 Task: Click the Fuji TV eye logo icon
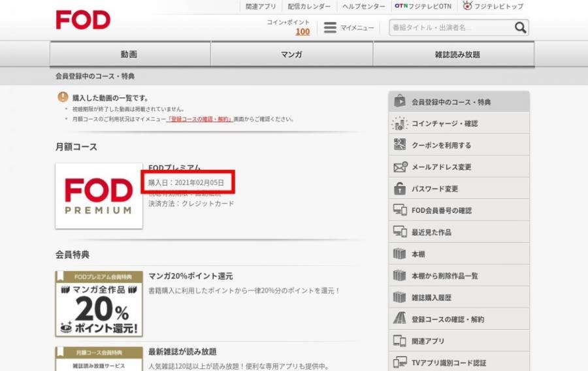pos(467,6)
